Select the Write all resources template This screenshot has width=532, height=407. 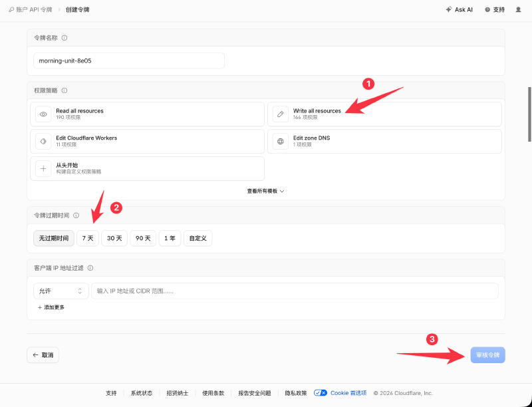384,114
